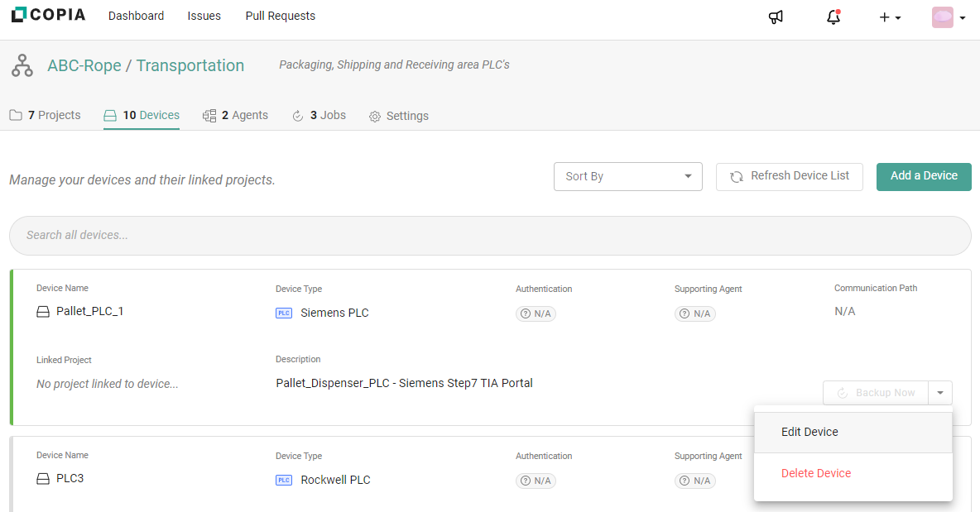
Task: Open the plus create-new dropdown
Action: tap(890, 17)
